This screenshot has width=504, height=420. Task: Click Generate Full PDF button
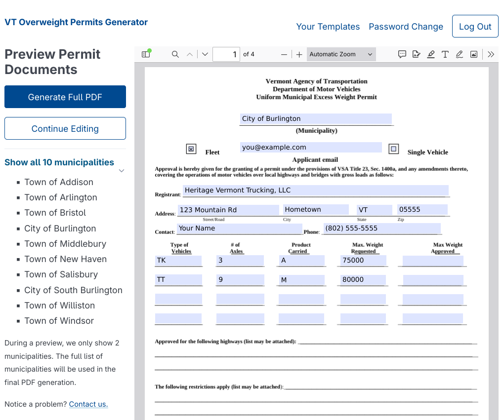tap(65, 97)
